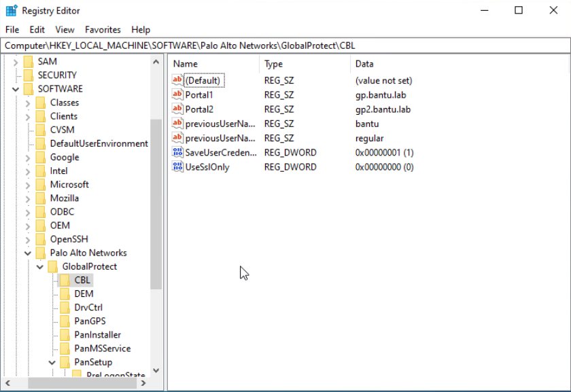The height and width of the screenshot is (392, 571).
Task: Collapse the Palo Alto Networks key
Action: [28, 253]
